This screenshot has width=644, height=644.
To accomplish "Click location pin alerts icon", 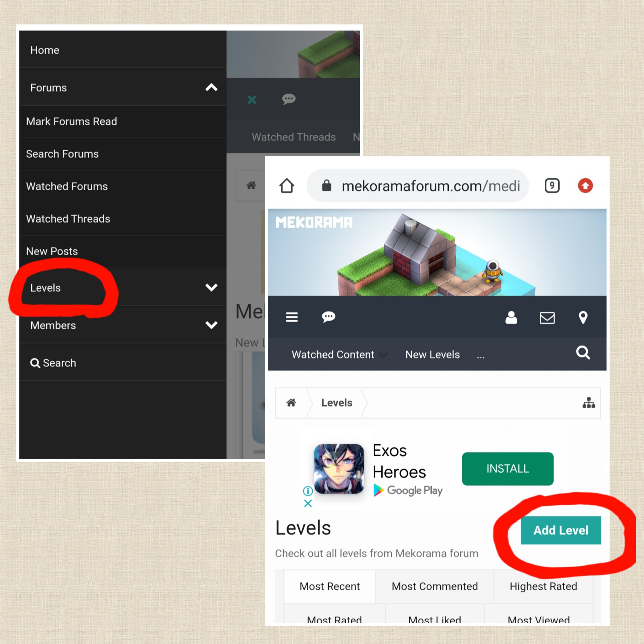I will click(x=583, y=317).
